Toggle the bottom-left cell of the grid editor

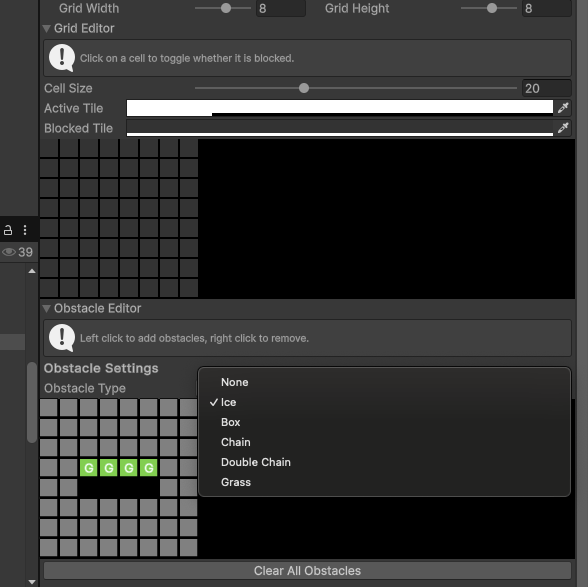[x=49, y=288]
